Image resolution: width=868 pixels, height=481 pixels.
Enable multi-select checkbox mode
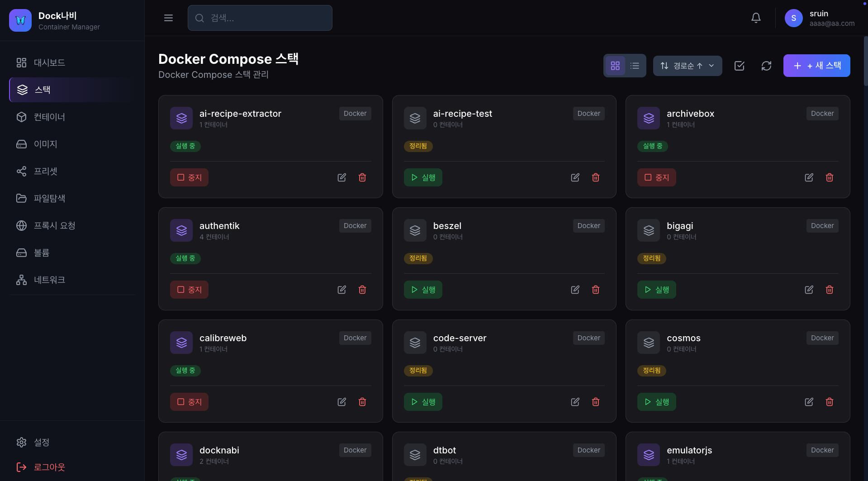pos(739,66)
